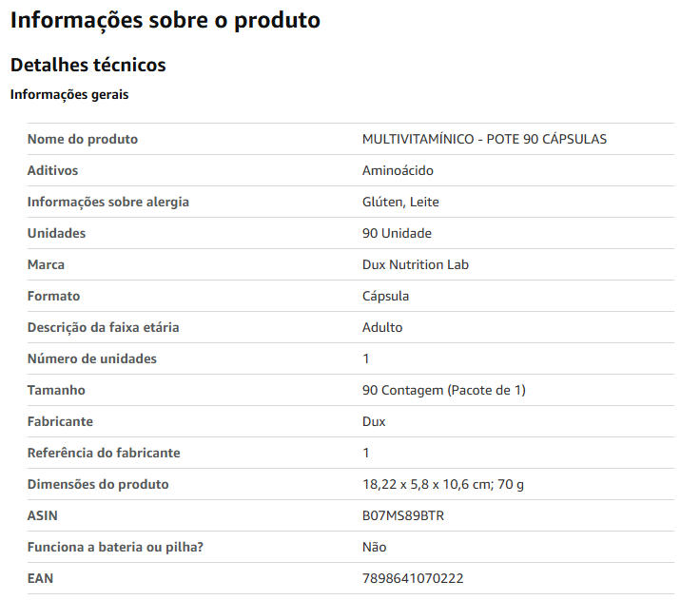The image size is (700, 600).
Task: Select the ASIN code 'B07MS89BTR'
Action: 403,515
